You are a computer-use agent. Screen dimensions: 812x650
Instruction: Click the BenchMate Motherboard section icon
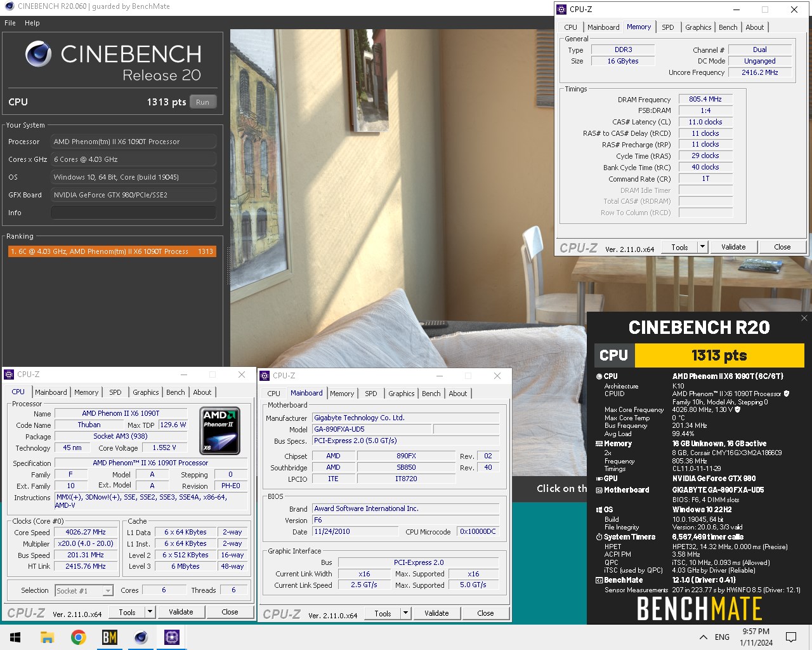pyautogui.click(x=599, y=490)
